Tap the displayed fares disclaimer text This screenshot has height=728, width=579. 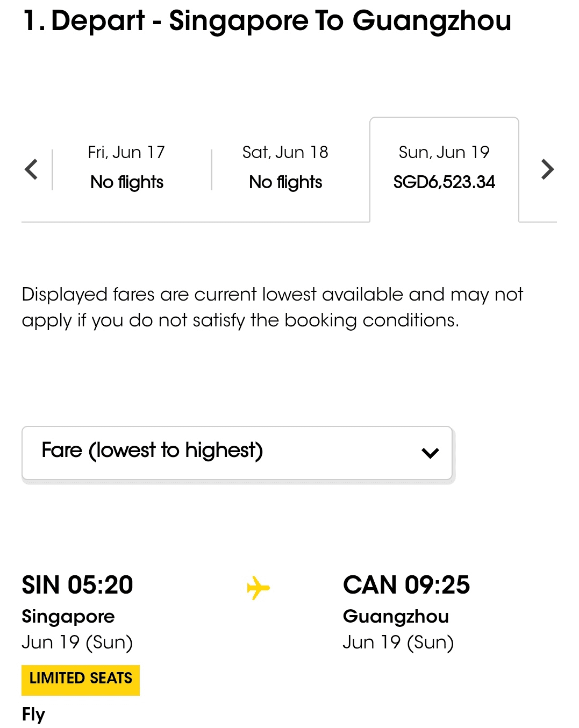coord(272,307)
